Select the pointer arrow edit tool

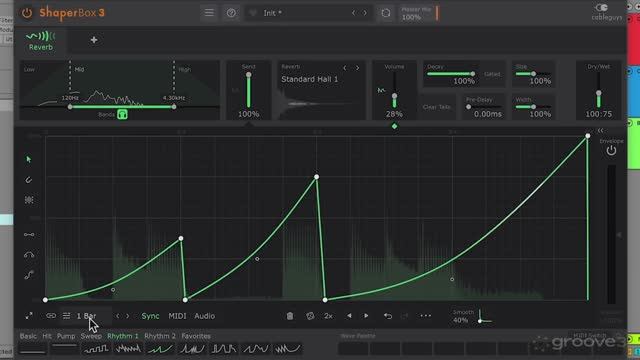(x=29, y=159)
